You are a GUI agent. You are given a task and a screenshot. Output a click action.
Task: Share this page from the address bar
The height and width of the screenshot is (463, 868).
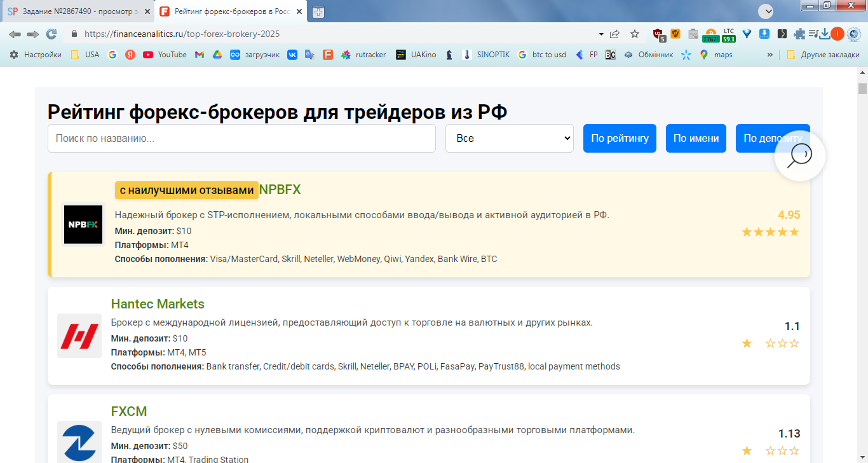coord(615,34)
